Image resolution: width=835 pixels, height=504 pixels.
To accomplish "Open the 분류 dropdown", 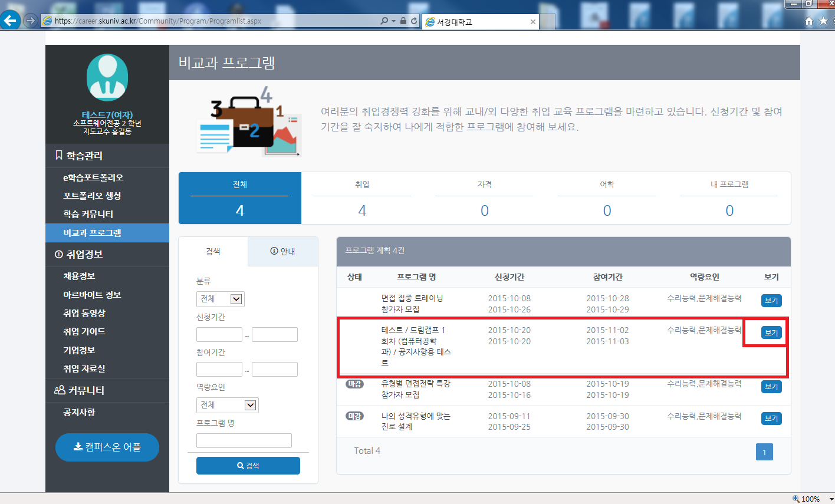I will click(x=235, y=299).
